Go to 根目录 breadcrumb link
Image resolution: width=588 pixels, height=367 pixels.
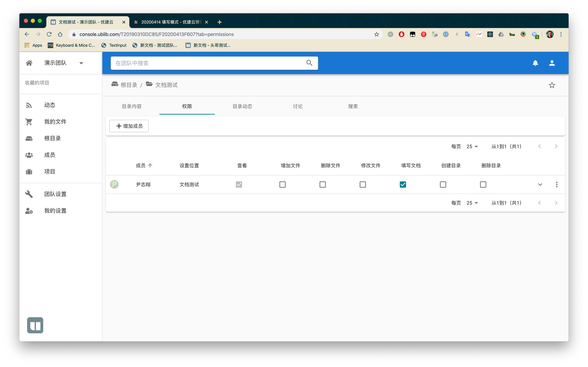[x=128, y=85]
